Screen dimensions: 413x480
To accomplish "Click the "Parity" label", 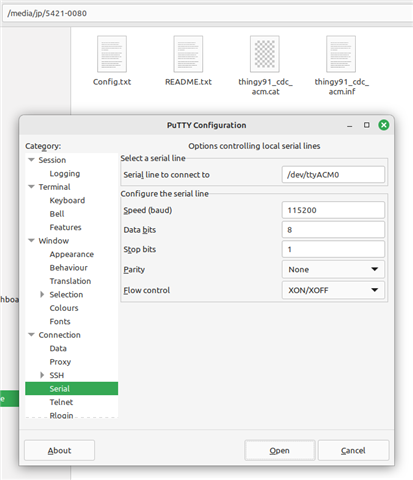I will point(134,269).
